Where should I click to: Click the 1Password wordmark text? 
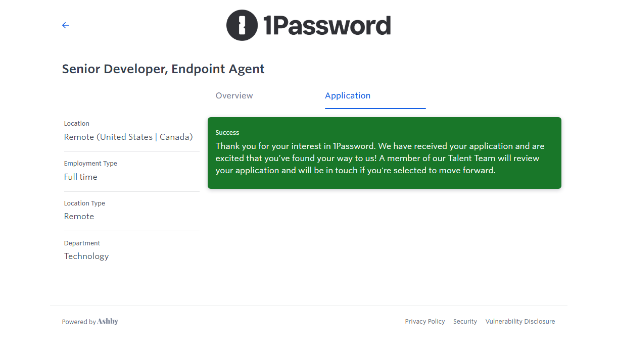[327, 26]
